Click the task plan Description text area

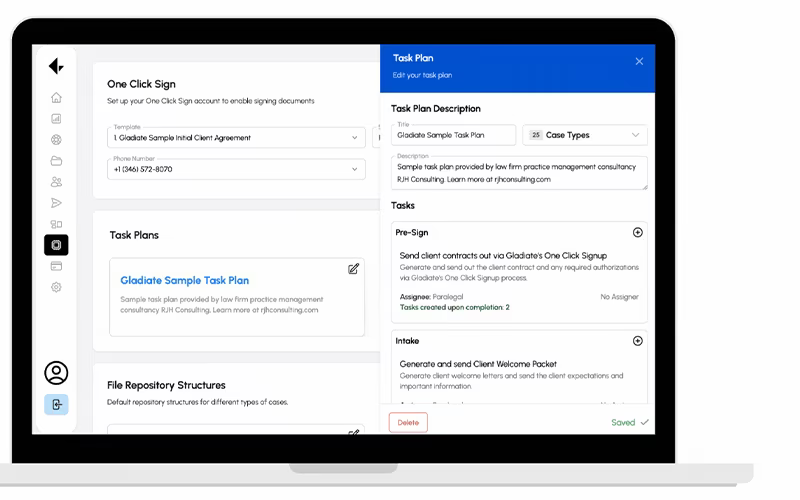(519, 173)
